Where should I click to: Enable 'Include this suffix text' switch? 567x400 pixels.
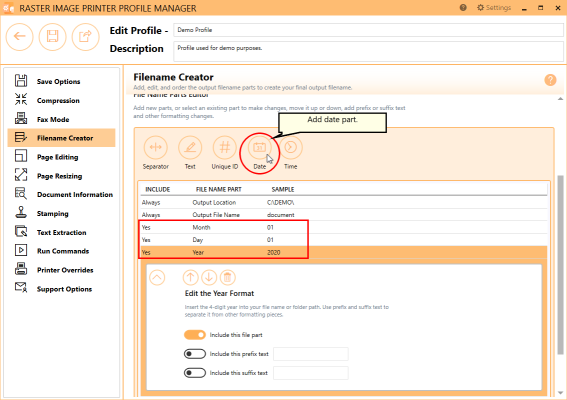195,373
